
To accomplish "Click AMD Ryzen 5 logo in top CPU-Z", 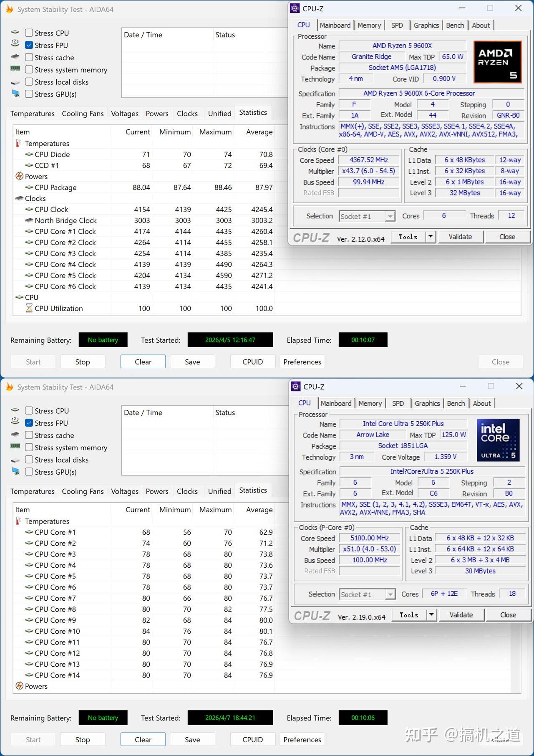I will point(498,62).
